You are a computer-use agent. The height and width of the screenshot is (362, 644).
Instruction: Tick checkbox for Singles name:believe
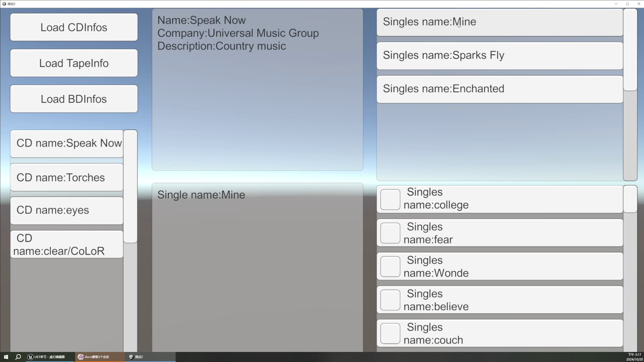[x=390, y=300]
